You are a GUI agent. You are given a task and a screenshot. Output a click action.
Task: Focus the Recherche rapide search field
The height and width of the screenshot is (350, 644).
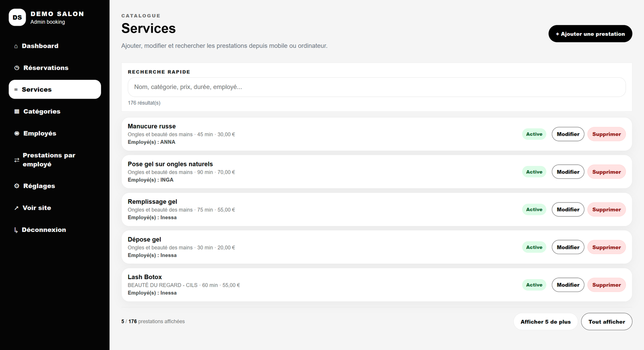pos(377,87)
